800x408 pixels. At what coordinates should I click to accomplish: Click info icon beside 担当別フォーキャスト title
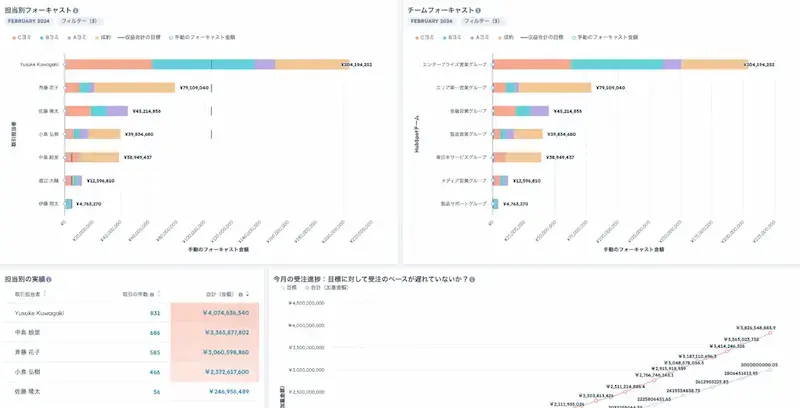pos(76,10)
